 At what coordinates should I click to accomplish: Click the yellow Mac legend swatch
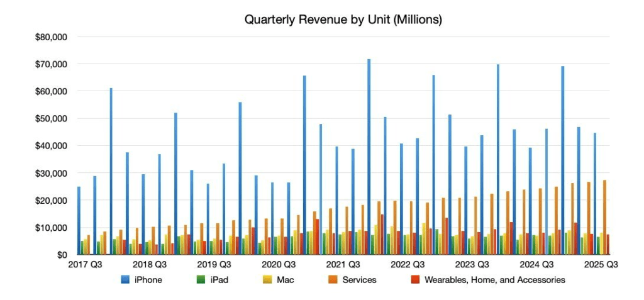273,279
